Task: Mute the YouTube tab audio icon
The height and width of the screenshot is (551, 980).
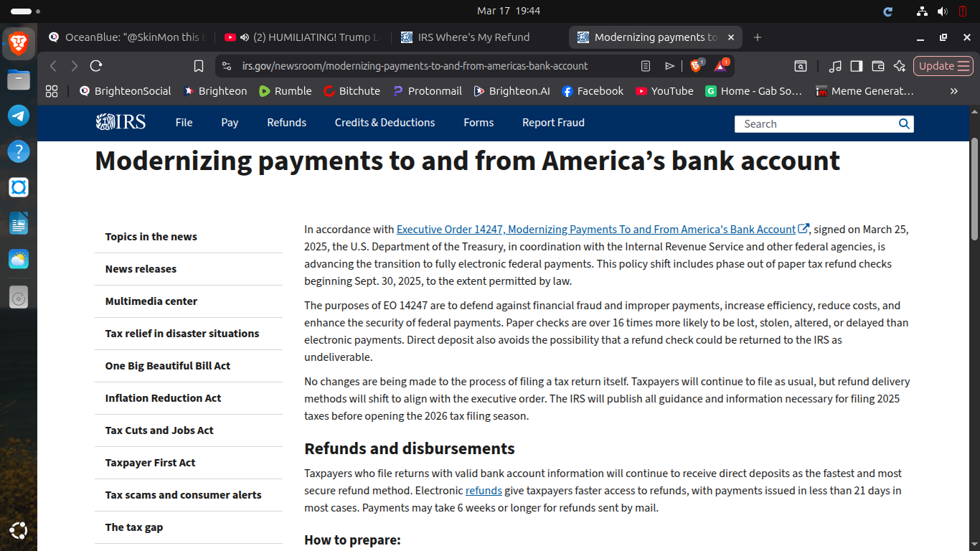Action: coord(245,37)
